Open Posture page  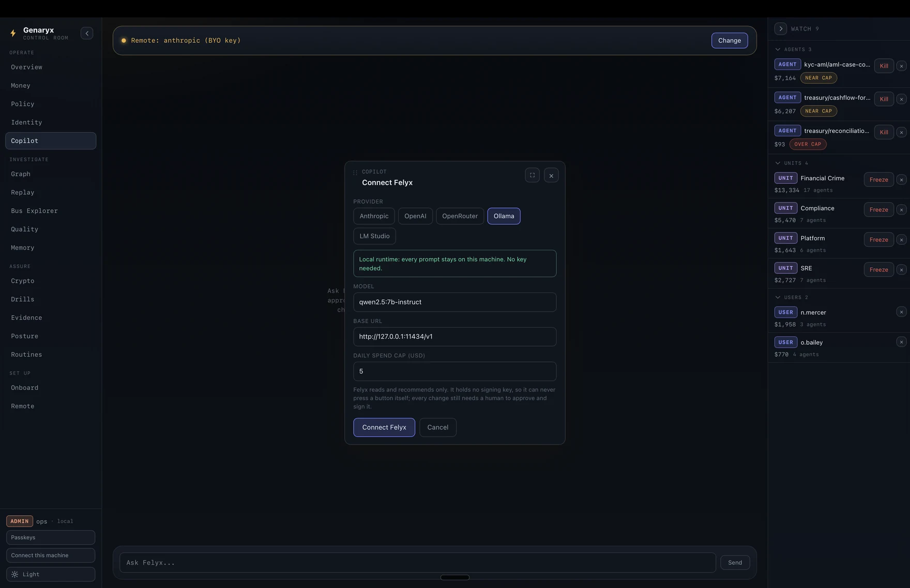point(51,336)
